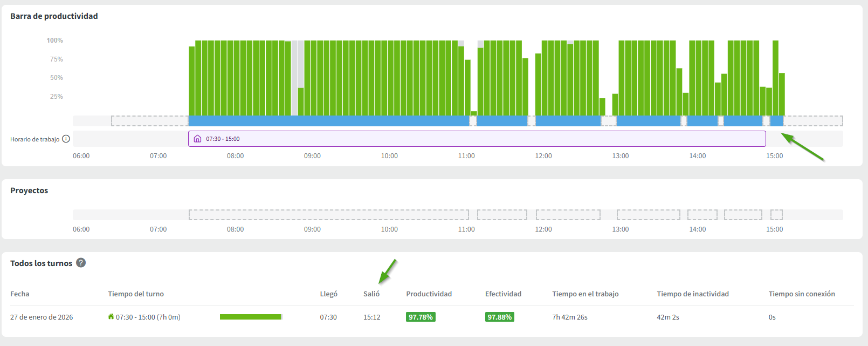
Task: Click the last blue activity segment at 15:00
Action: (776, 121)
